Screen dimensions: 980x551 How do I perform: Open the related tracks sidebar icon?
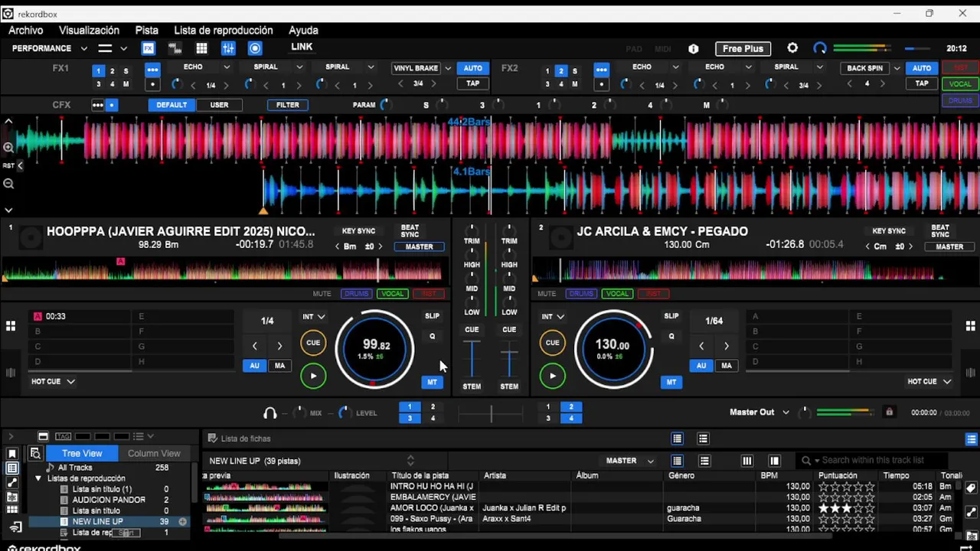[x=12, y=483]
